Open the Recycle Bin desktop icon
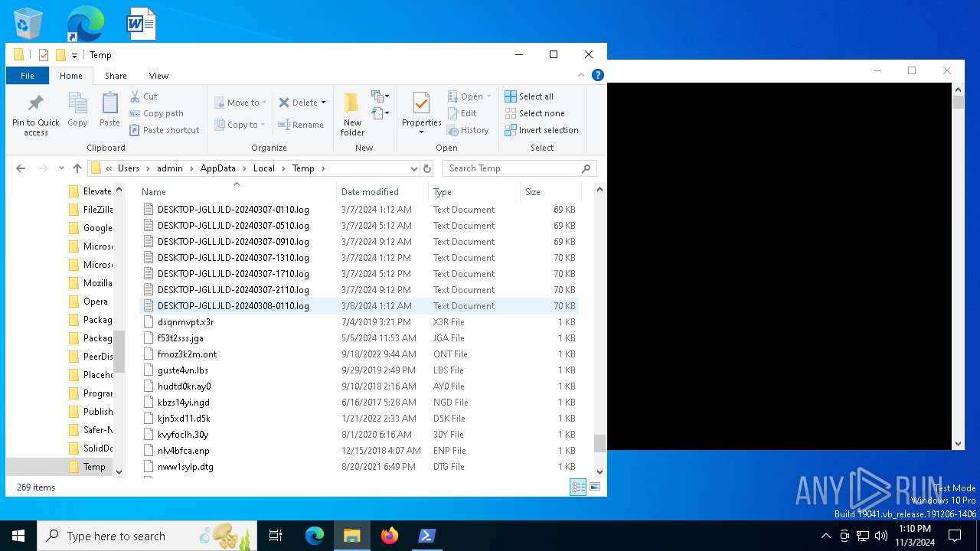980x551 pixels. [x=28, y=24]
